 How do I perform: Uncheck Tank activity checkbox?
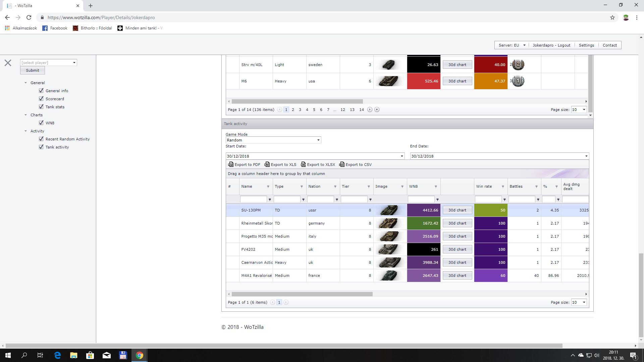pos(41,147)
